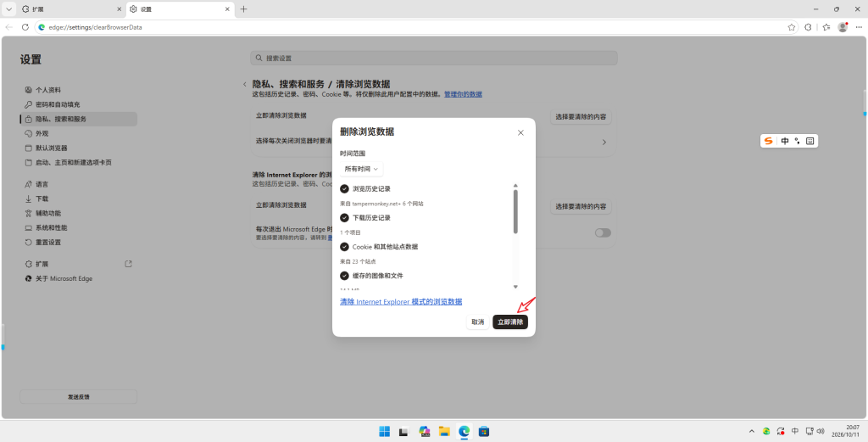This screenshot has width=868, height=442.
Task: Click 选择要清除的内容 in Internet Explorer section
Action: coord(581,207)
